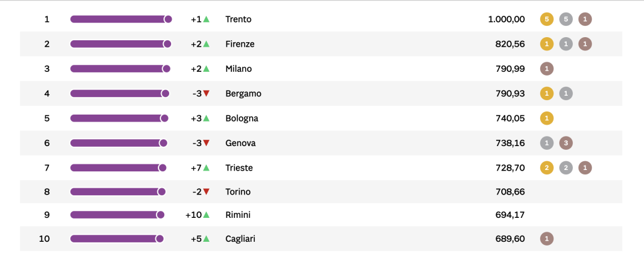644x255 pixels.
Task: Click the red down arrow beside Bergamo
Action: (x=206, y=93)
